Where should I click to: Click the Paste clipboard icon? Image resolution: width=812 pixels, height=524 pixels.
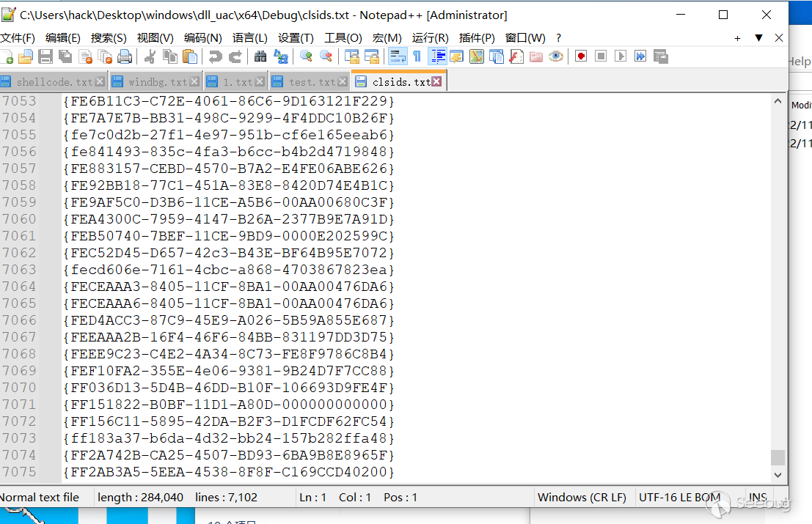[x=190, y=56]
